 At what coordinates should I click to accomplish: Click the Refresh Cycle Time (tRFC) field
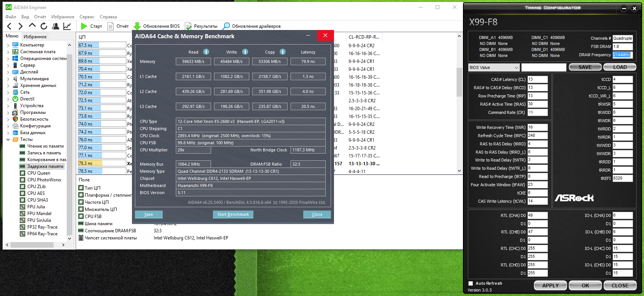coord(538,136)
